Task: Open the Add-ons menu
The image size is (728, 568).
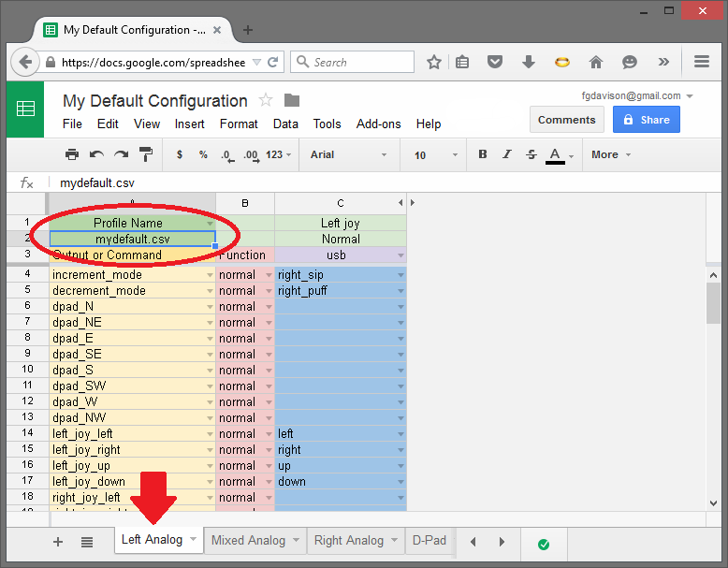Action: point(378,124)
